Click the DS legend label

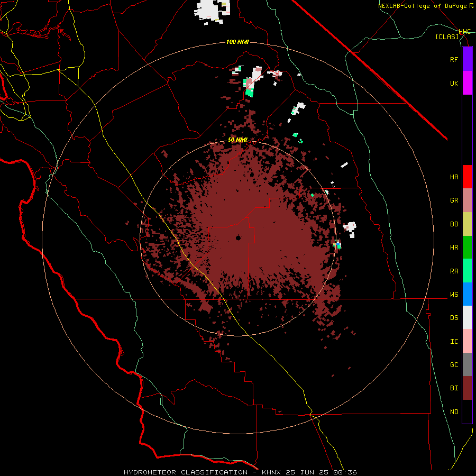click(454, 318)
